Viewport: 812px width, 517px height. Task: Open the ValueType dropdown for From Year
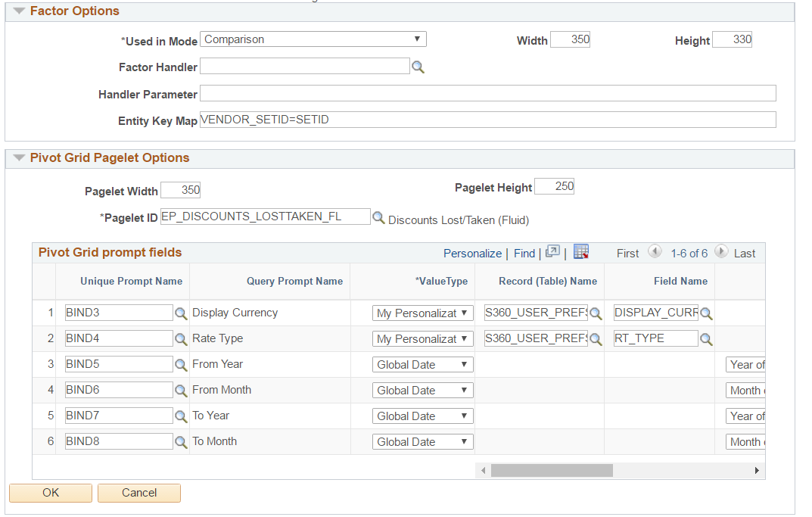(422, 364)
